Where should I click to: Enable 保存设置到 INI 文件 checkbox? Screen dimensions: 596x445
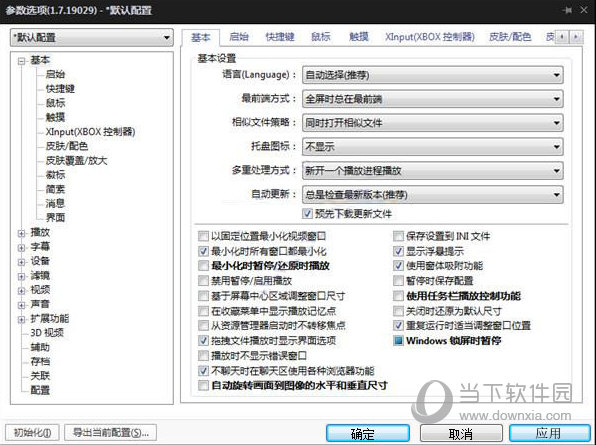click(x=398, y=236)
